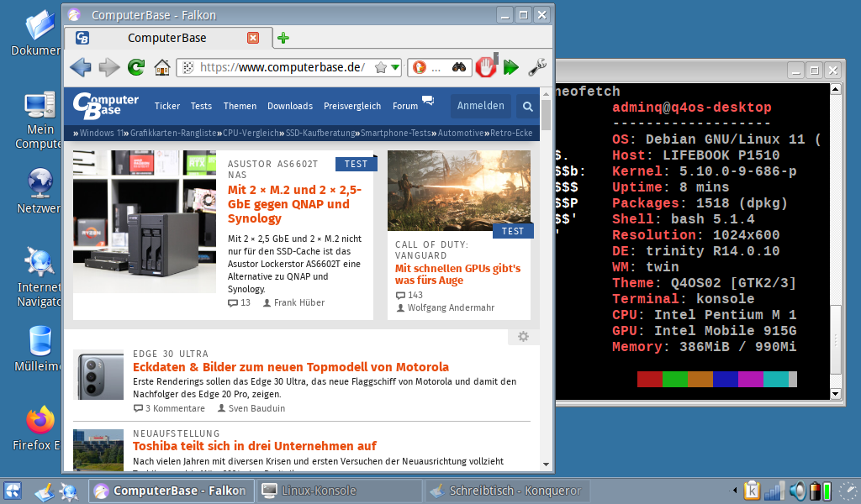Click the browser scrollbar down arrow
This screenshot has height=504, width=861.
[x=546, y=465]
